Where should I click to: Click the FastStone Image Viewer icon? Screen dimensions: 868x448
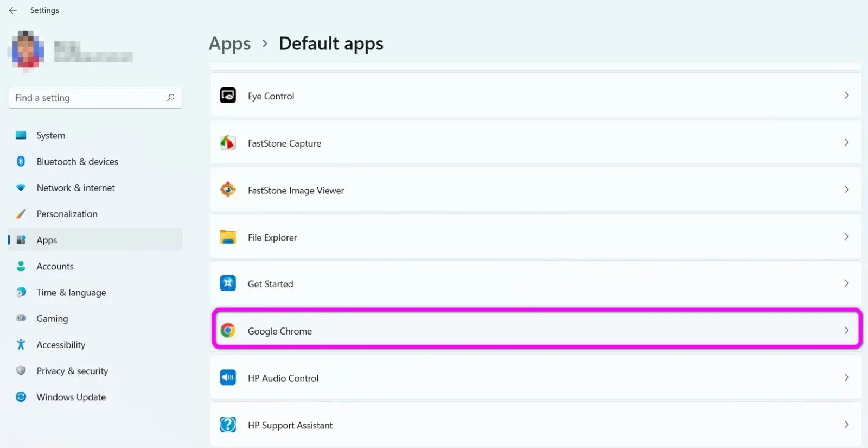click(228, 190)
